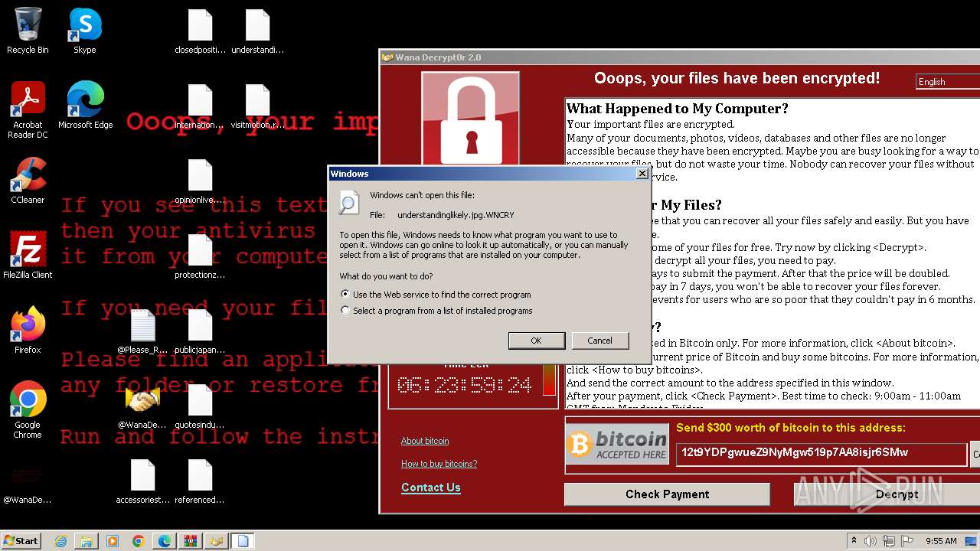
Task: Open the Start menu
Action: [x=21, y=540]
